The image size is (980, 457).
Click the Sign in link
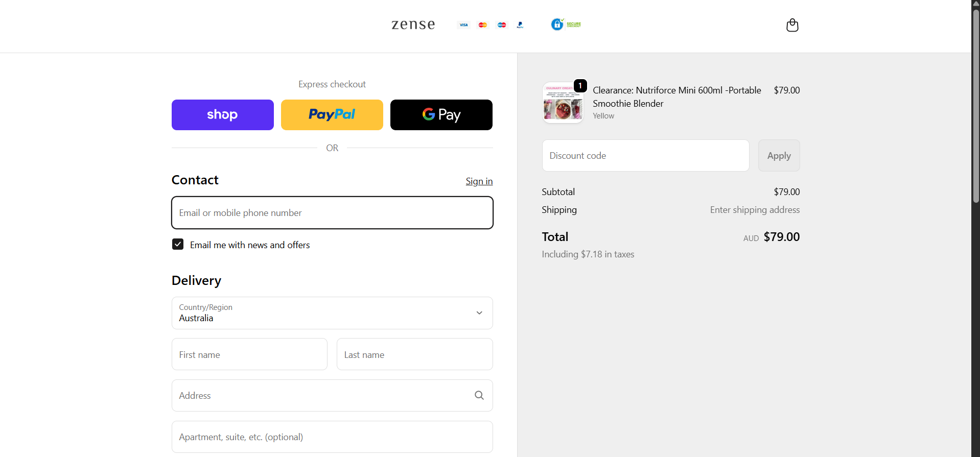(x=479, y=181)
